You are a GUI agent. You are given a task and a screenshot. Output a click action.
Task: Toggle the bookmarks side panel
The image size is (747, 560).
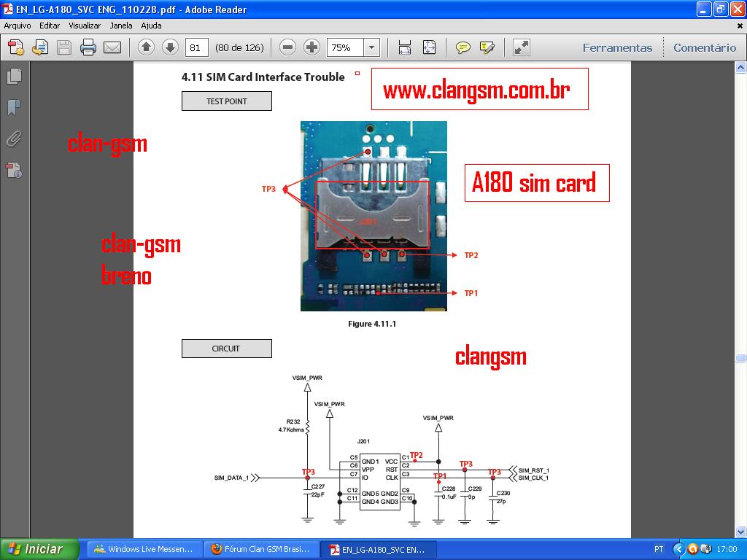(14, 108)
